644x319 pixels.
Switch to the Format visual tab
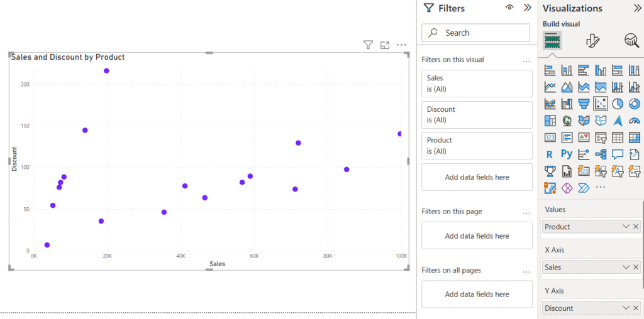(592, 40)
